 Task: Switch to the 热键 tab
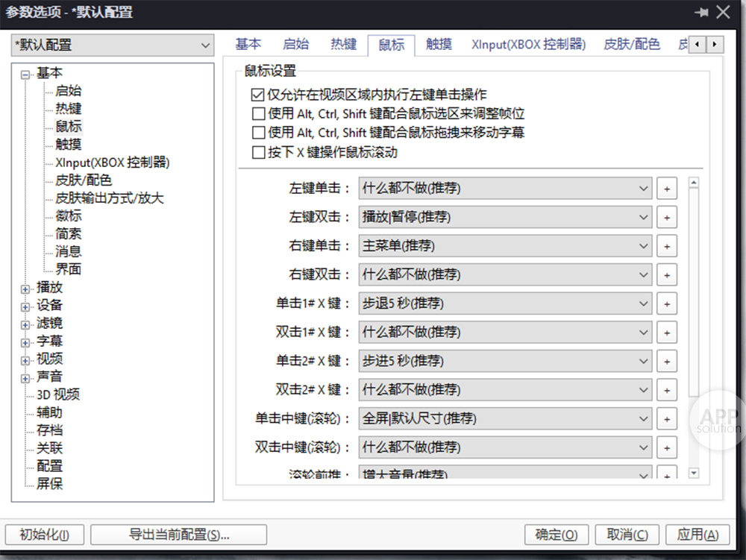point(343,44)
